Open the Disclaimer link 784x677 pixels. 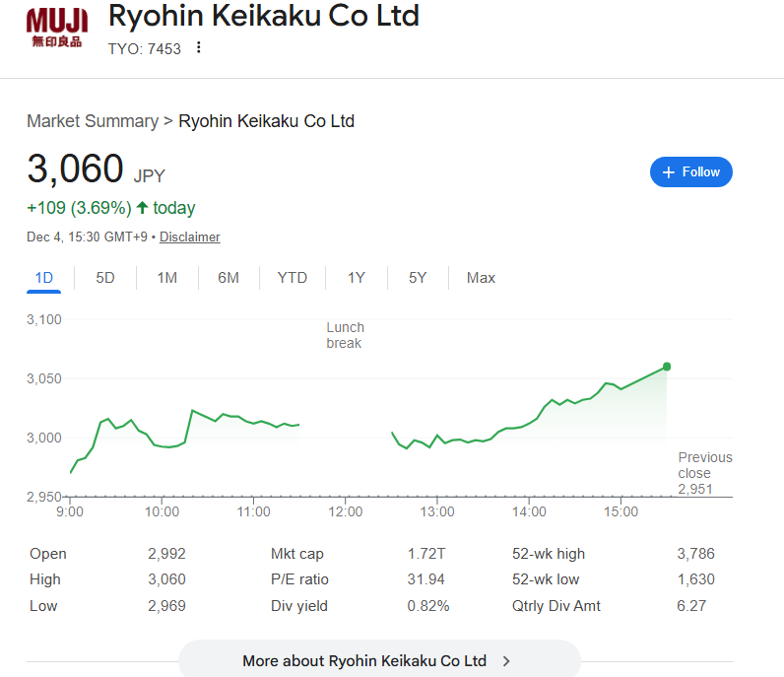(189, 237)
